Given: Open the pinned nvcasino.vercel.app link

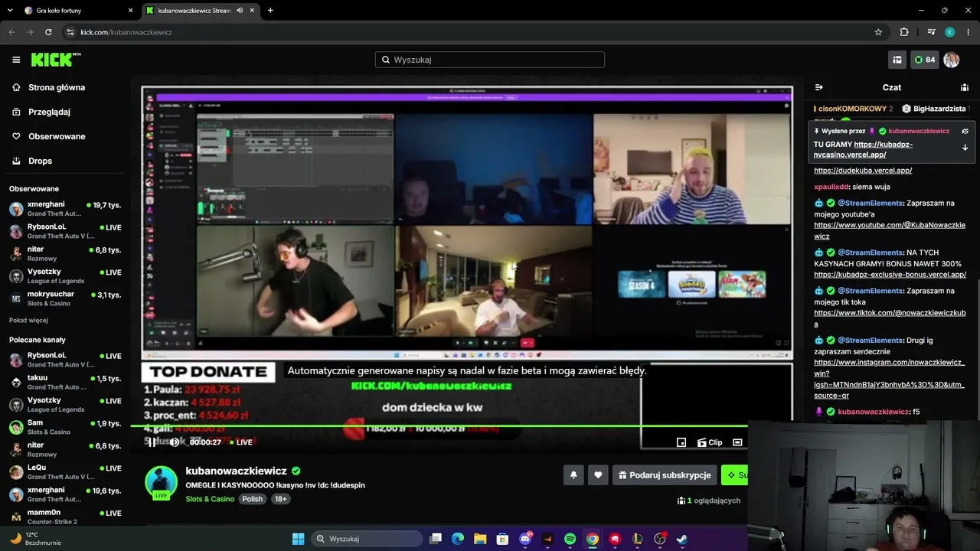Looking at the screenshot, I should click(x=863, y=149).
